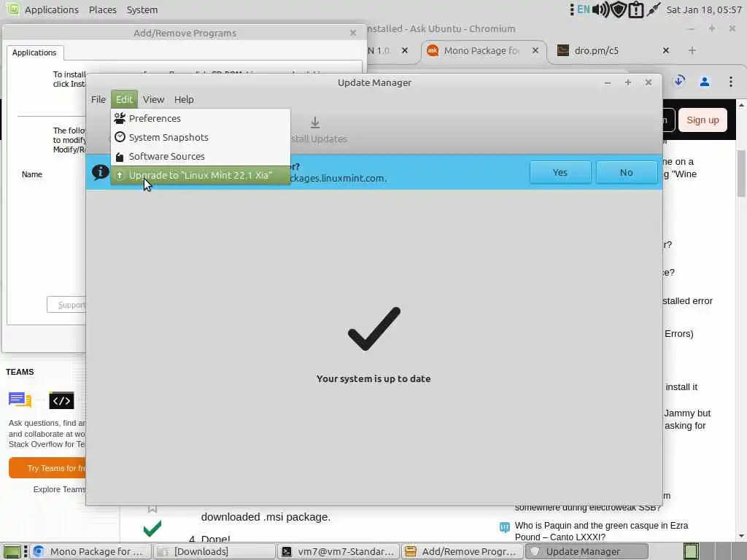The height and width of the screenshot is (560, 747).
Task: Click the Chromium profile avatar icon
Action: click(x=705, y=82)
